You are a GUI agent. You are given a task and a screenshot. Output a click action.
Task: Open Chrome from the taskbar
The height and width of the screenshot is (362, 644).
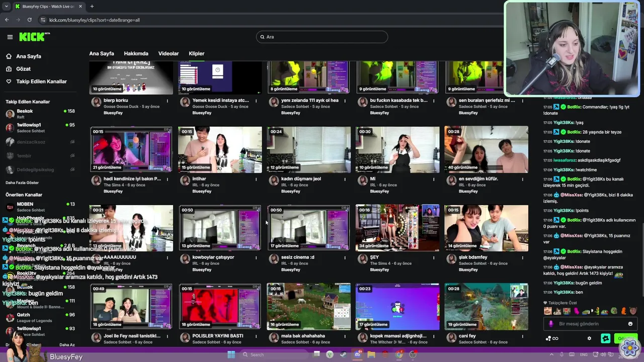(399, 354)
